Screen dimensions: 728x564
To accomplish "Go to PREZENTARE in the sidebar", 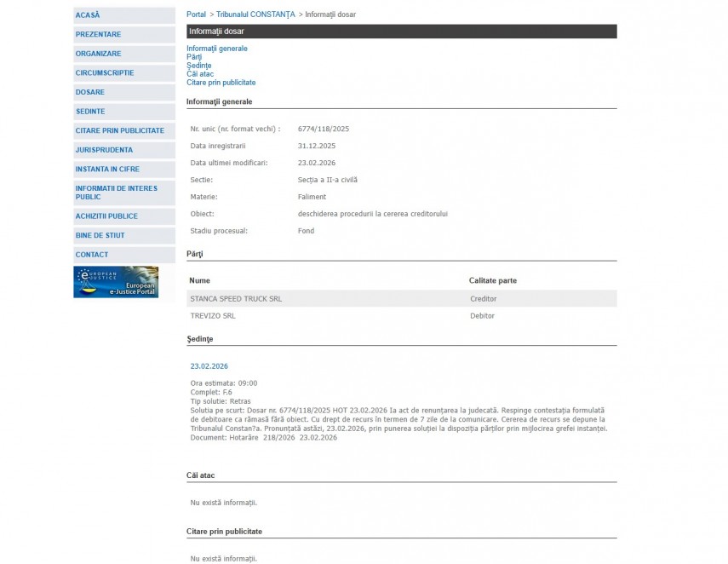I will (98, 35).
